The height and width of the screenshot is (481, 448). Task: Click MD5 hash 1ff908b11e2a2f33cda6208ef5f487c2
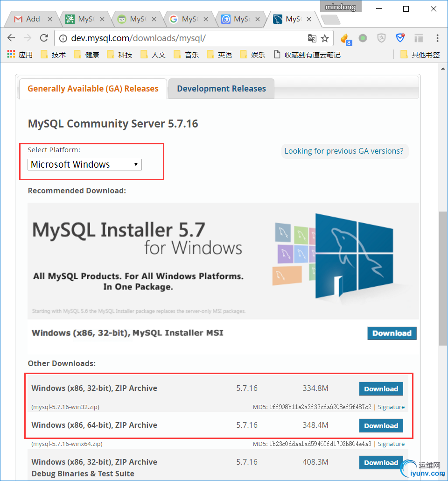point(320,407)
